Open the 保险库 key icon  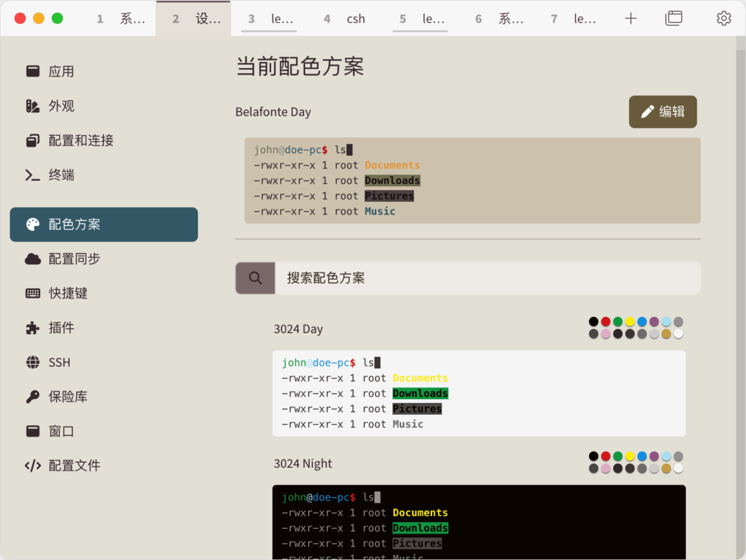(x=33, y=396)
